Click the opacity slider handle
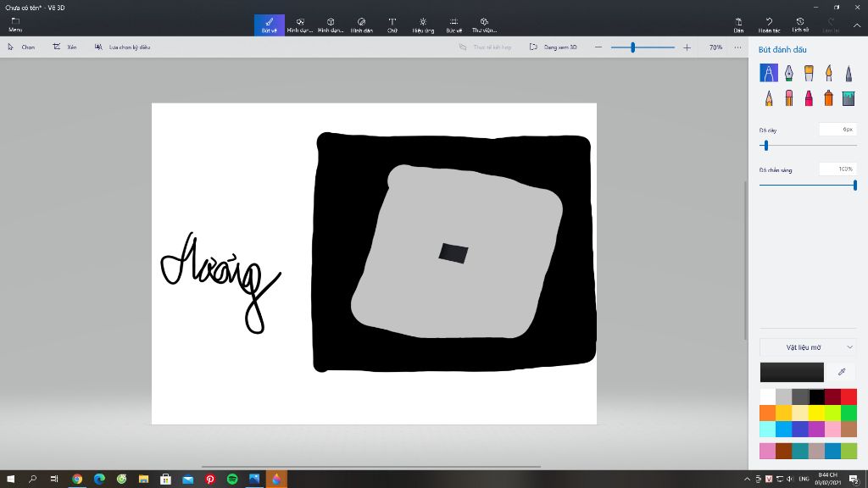This screenshot has height=488, width=868. pos(855,186)
